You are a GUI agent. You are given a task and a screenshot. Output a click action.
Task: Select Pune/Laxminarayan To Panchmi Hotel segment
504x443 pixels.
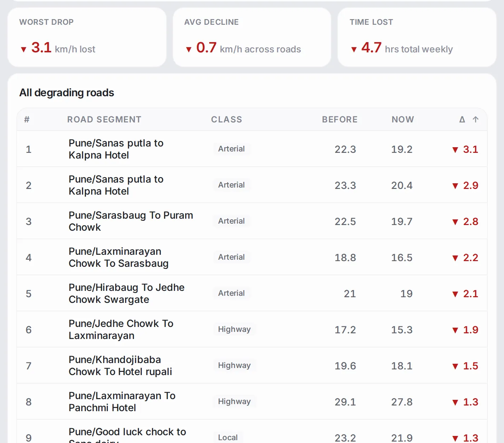[x=122, y=402]
